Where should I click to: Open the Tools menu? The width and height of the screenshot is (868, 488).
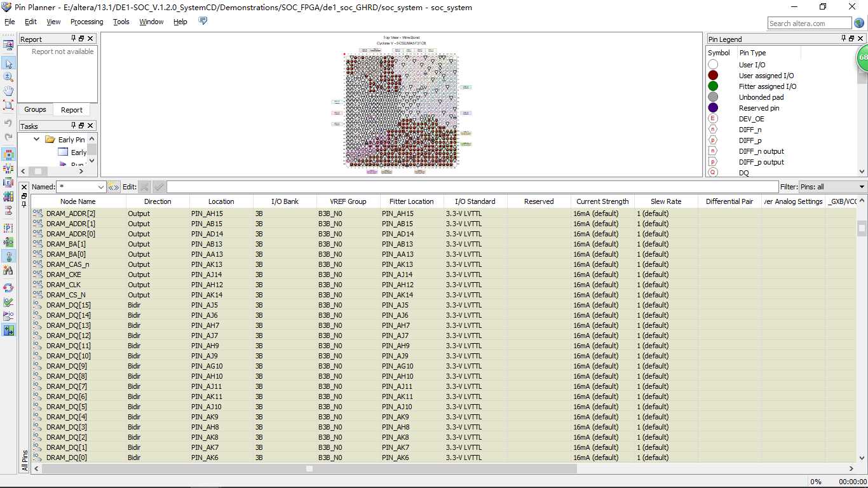(121, 22)
